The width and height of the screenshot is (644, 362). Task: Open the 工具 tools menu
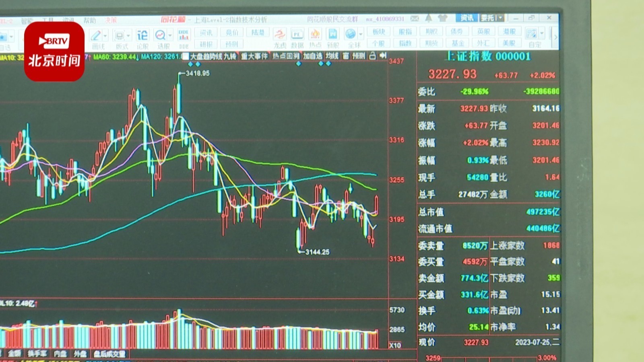(x=48, y=21)
